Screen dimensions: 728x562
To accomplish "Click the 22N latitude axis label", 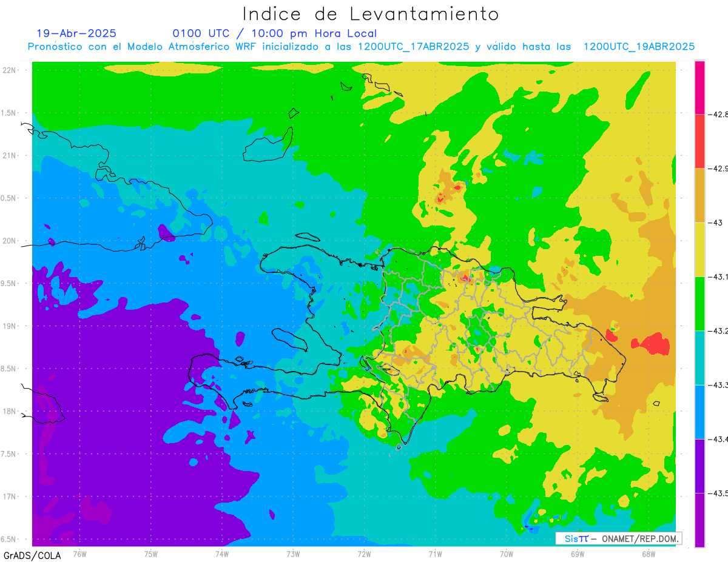I will coord(10,70).
